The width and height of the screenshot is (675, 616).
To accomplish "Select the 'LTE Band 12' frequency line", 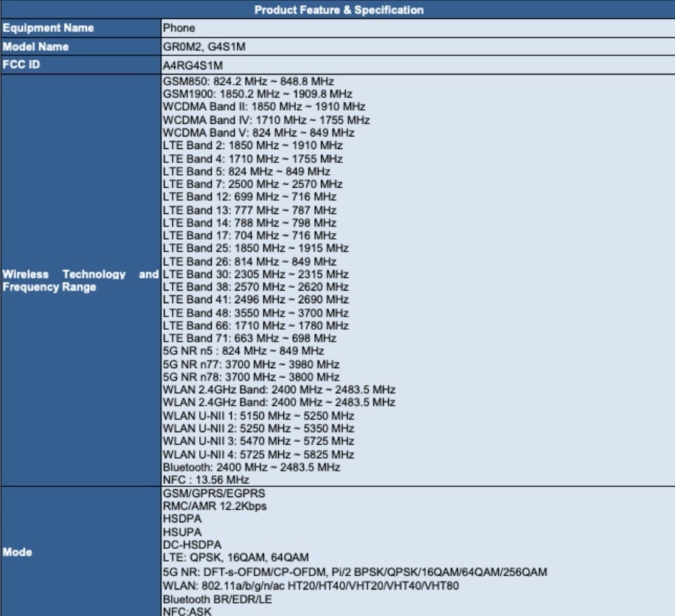I will 249,197.
